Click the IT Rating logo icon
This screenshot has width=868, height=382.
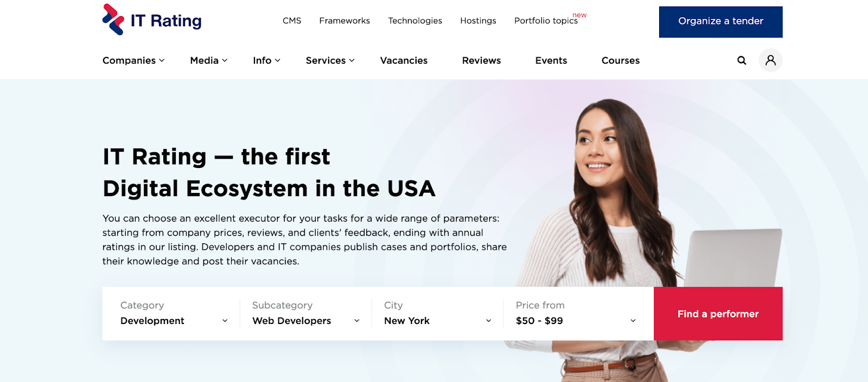(113, 20)
